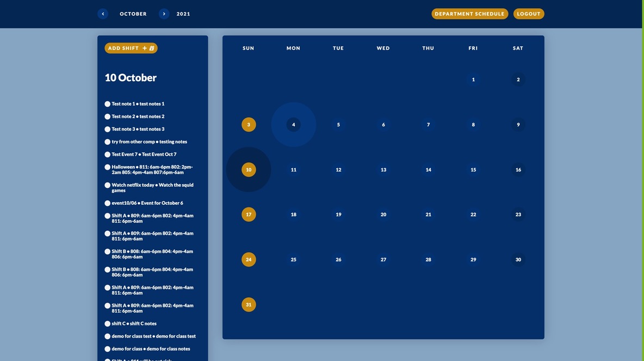Open day 19 on calendar
This screenshot has height=361, width=644.
pyautogui.click(x=338, y=215)
